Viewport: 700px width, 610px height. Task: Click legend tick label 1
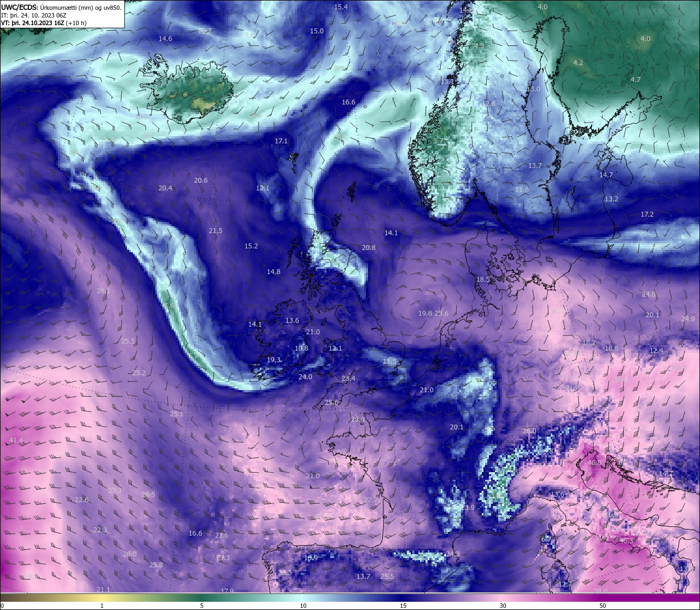(x=102, y=606)
